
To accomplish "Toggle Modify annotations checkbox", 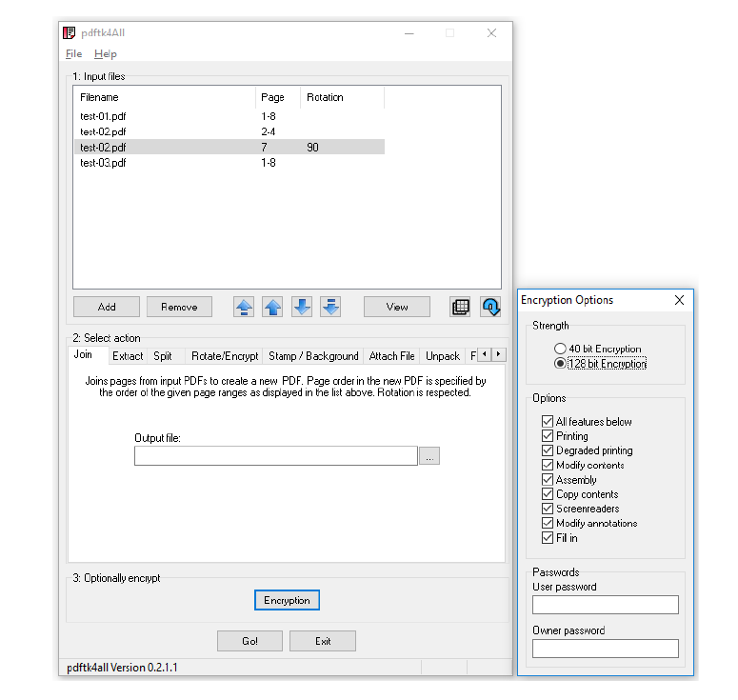I will tap(547, 523).
